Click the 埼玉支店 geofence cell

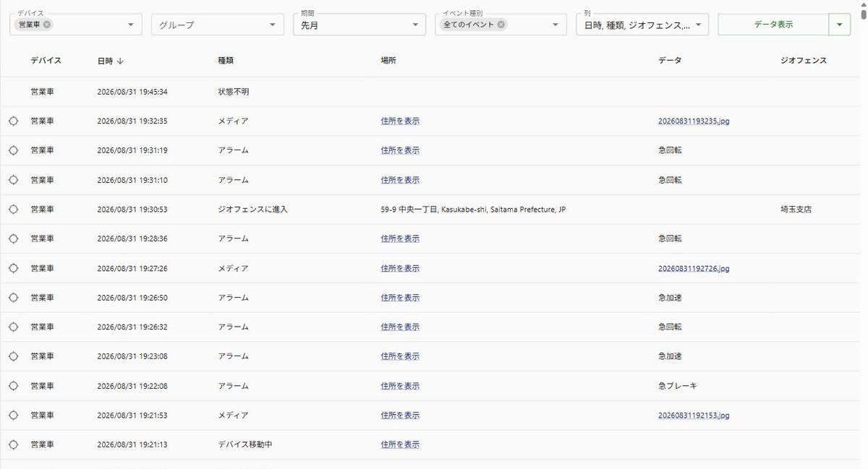(796, 210)
